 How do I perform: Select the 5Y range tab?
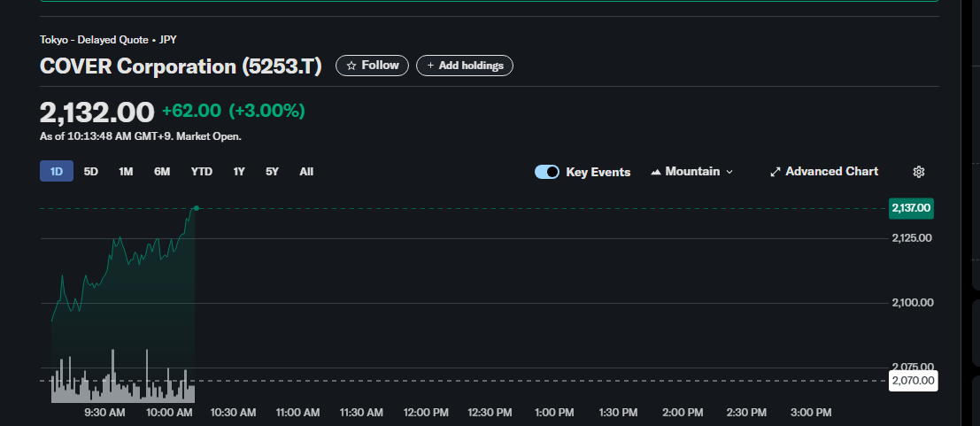(272, 172)
